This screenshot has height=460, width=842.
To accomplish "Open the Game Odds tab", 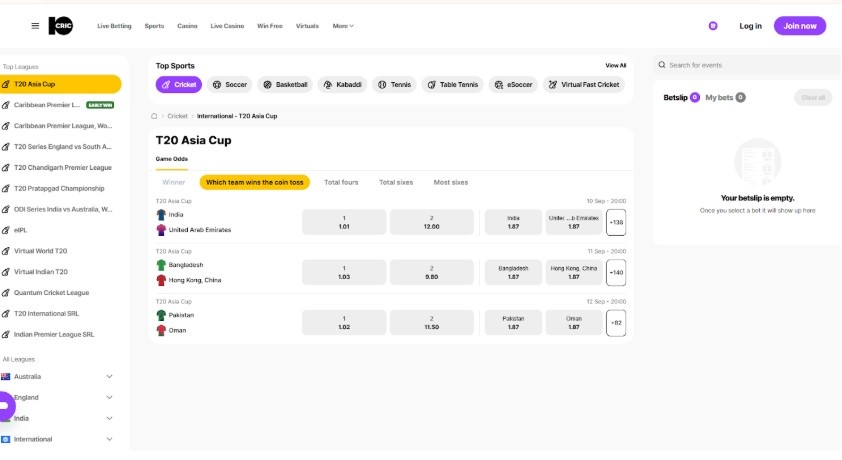I will (172, 159).
